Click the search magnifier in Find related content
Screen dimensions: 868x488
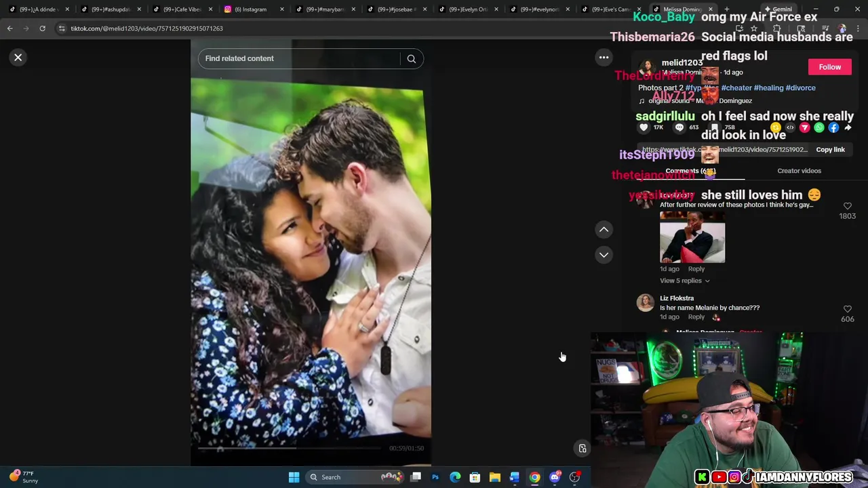tap(411, 59)
